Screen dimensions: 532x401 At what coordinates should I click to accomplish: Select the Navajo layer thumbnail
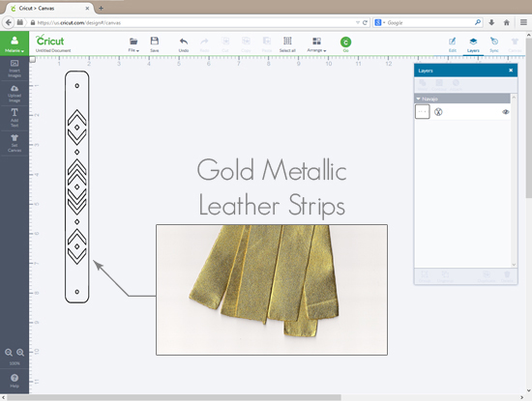click(x=423, y=111)
